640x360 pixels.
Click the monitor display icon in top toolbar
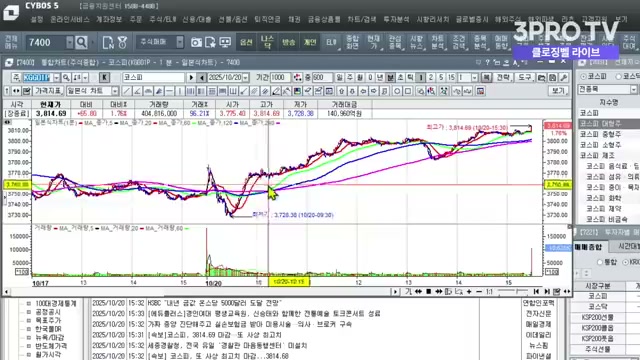(225, 42)
